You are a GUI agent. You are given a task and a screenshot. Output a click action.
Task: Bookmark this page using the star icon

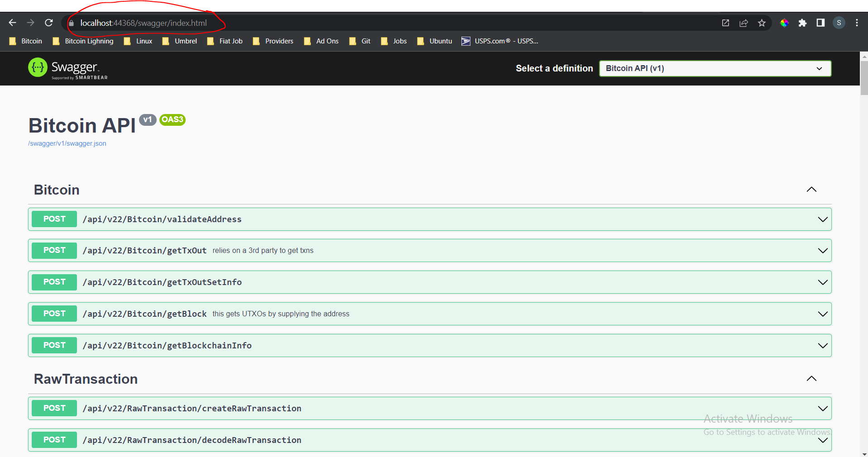(761, 23)
